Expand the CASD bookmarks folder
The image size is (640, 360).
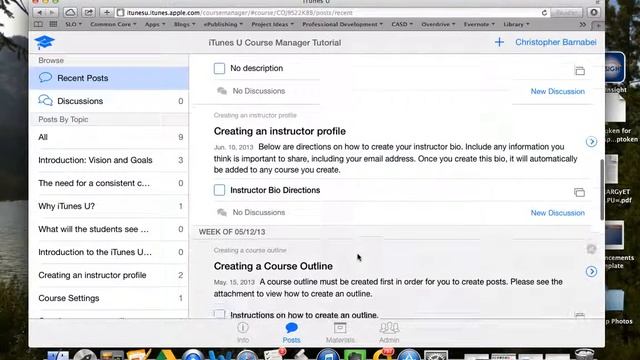(x=402, y=24)
